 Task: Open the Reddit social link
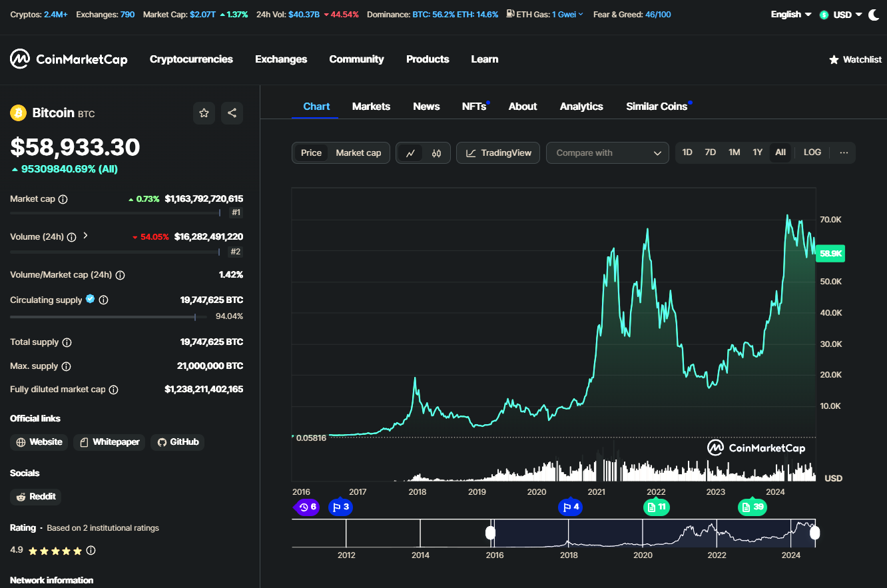pyautogui.click(x=36, y=497)
